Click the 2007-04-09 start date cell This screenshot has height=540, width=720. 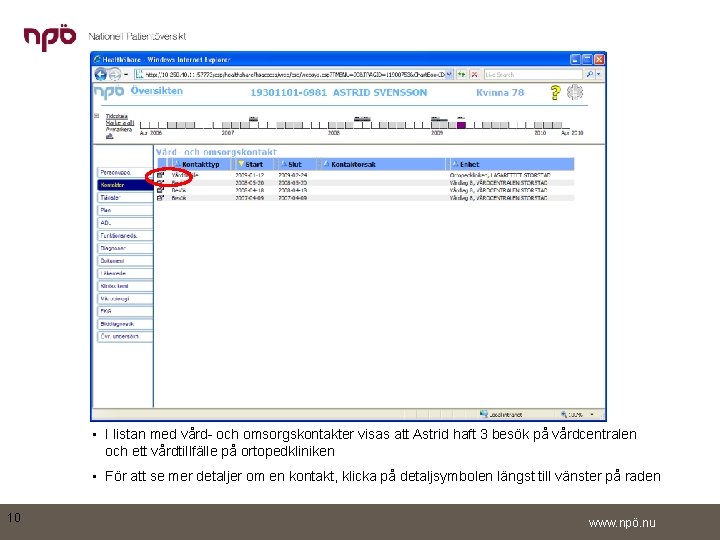249,198
